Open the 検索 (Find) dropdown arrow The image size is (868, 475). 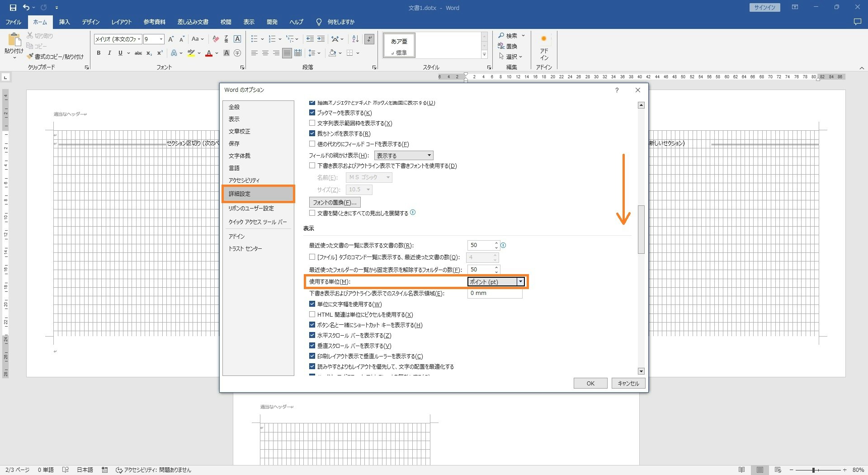523,36
